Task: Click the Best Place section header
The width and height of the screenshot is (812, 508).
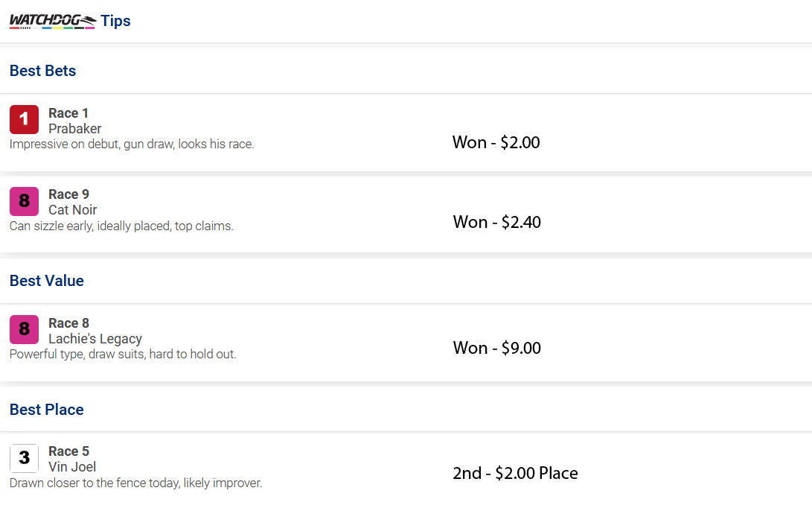Action: click(x=47, y=410)
